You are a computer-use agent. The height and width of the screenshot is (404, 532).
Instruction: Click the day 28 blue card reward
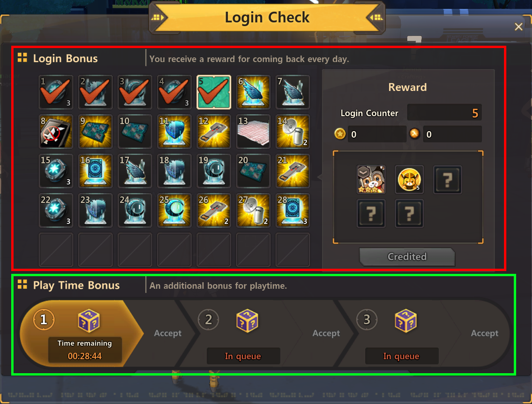(x=292, y=210)
